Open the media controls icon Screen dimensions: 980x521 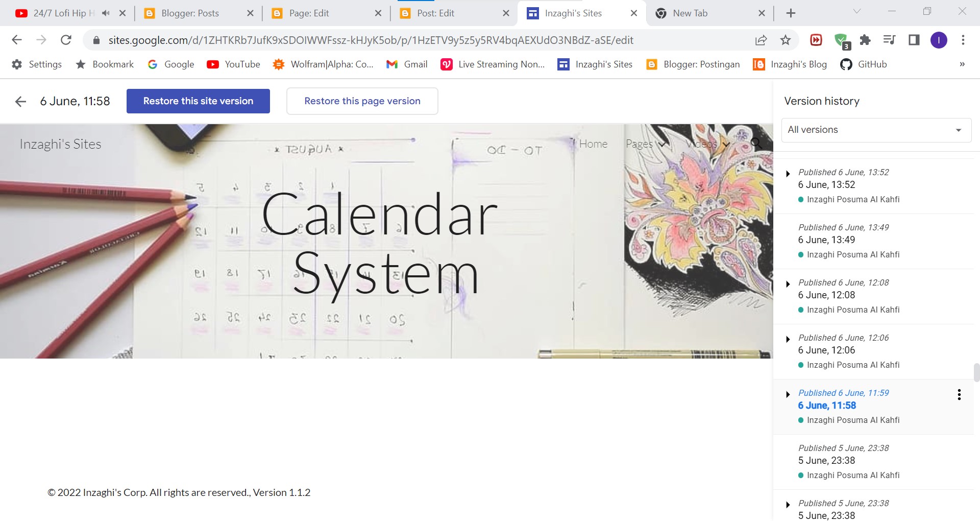(890, 40)
